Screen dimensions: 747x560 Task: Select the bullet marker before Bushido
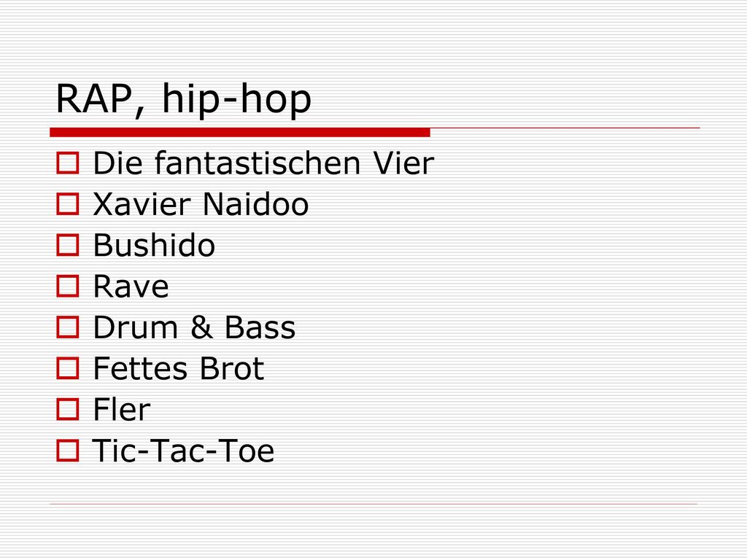click(x=68, y=245)
